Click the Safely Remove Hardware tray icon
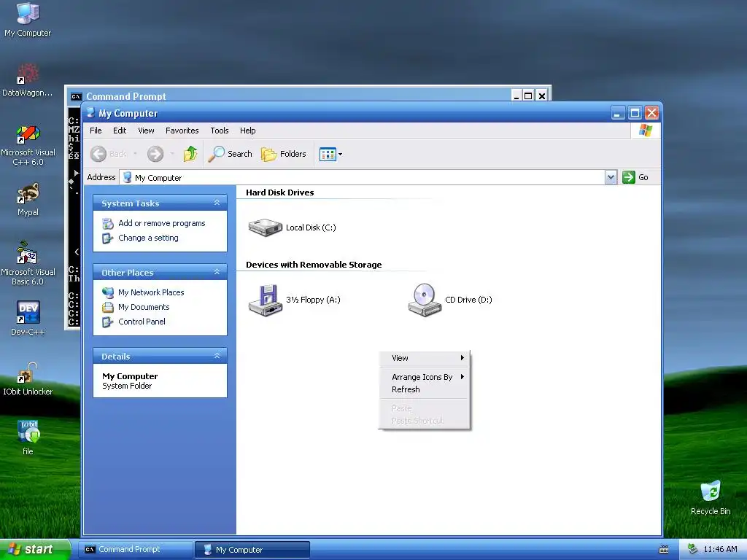The image size is (747, 560). point(692,550)
